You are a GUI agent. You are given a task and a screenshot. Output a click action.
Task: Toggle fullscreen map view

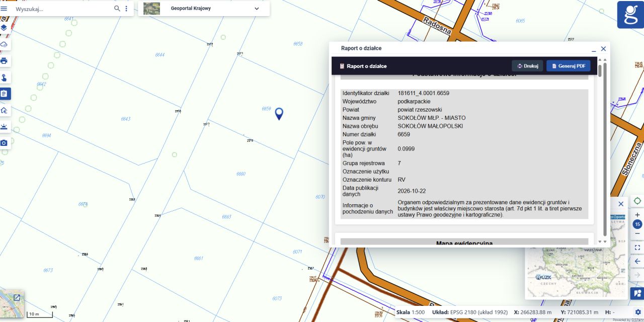tap(637, 248)
